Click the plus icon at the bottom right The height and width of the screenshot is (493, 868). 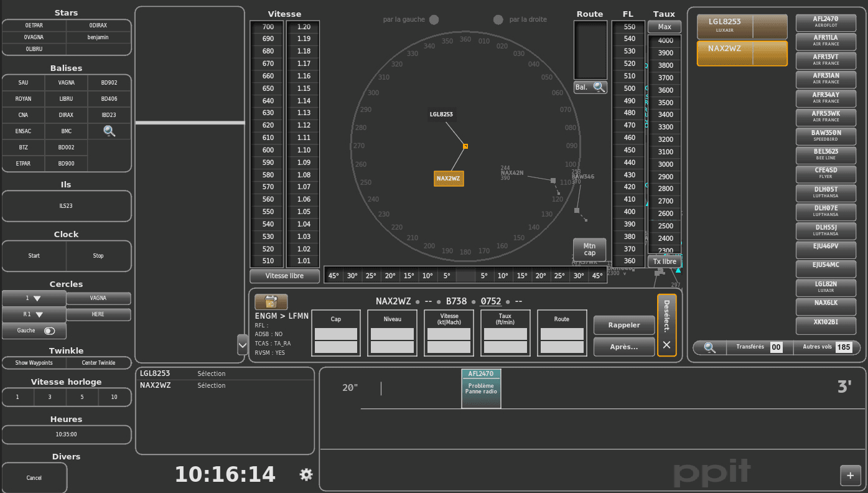pos(850,475)
